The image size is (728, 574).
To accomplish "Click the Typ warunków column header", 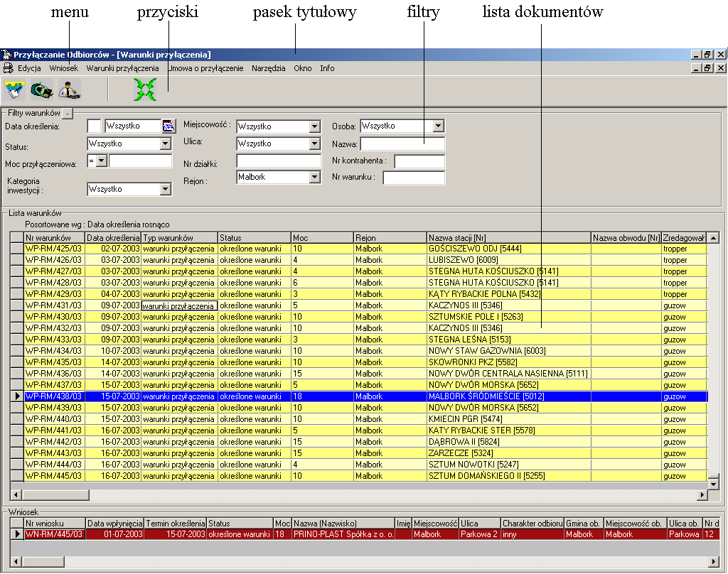I will [180, 237].
